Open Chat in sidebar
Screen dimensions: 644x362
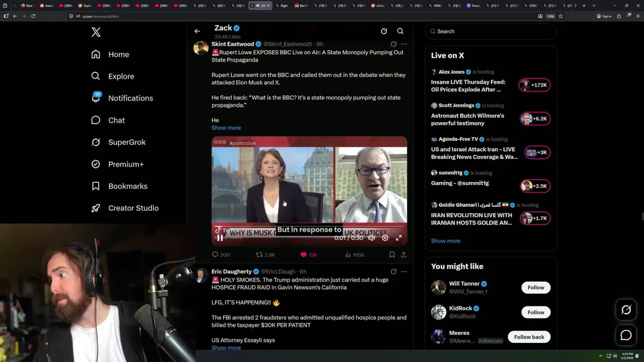point(108,120)
